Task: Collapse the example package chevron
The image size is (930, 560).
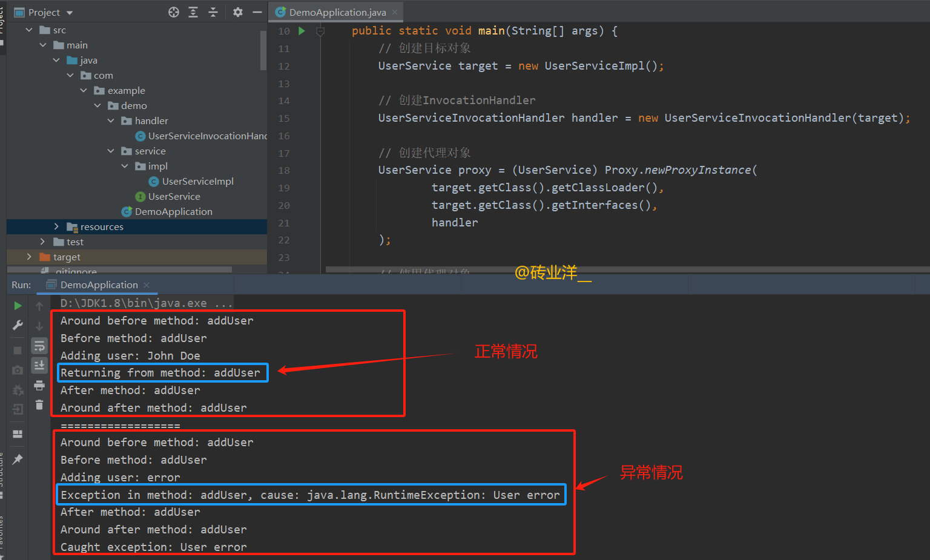Action: pyautogui.click(x=84, y=90)
